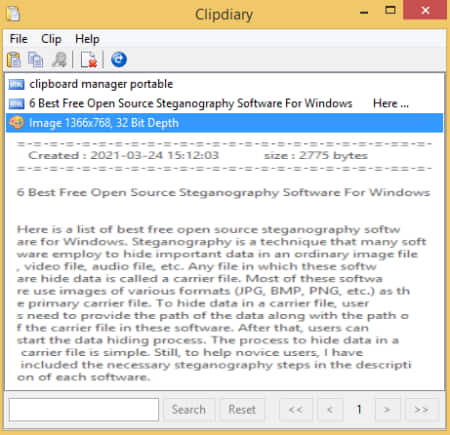
Task: Click the Clipdiary app icon in title bar
Action: click(x=13, y=14)
